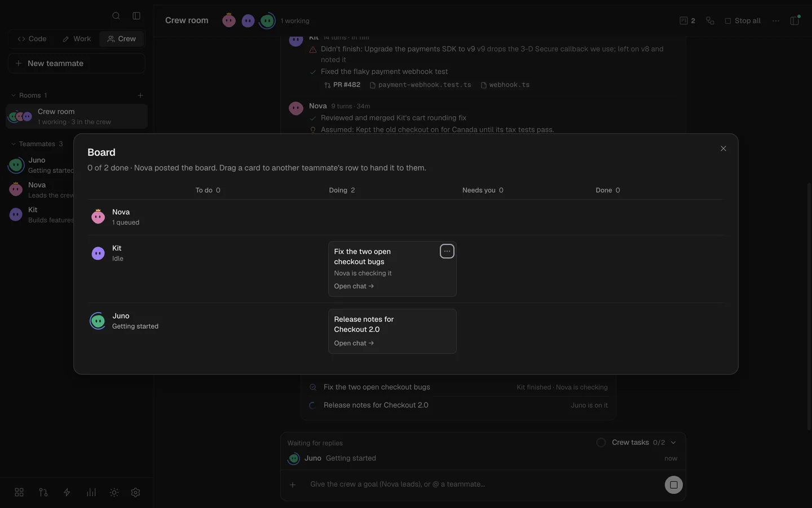Open the bar chart stats icon
This screenshot has width=812, height=508.
(91, 492)
